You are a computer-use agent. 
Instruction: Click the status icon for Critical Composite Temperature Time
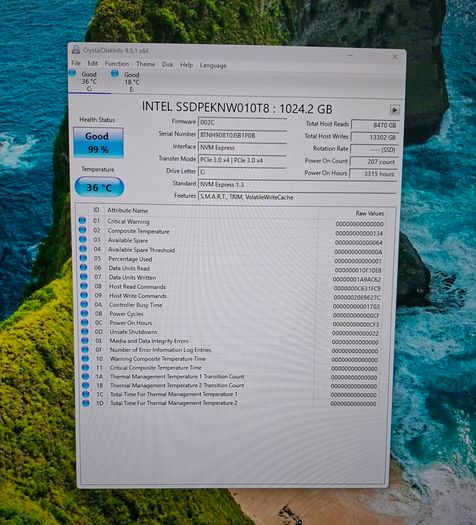pos(86,367)
